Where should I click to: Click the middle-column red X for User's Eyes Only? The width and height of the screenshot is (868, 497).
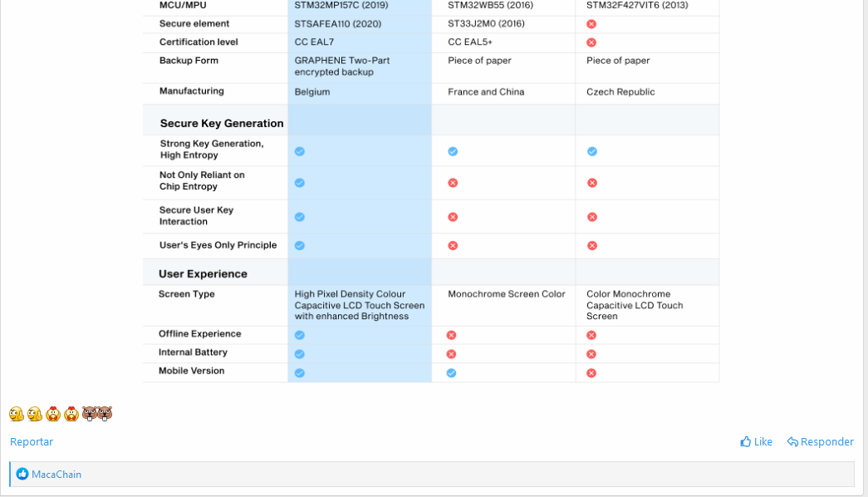(453, 245)
